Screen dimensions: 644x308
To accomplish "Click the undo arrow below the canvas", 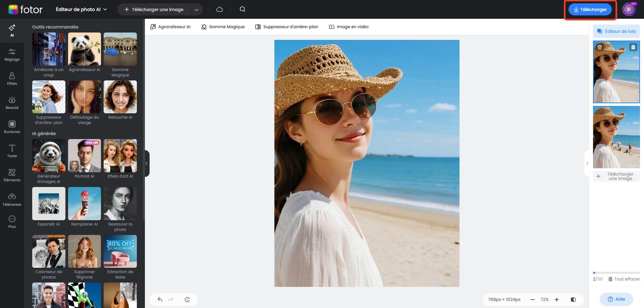I will click(160, 299).
